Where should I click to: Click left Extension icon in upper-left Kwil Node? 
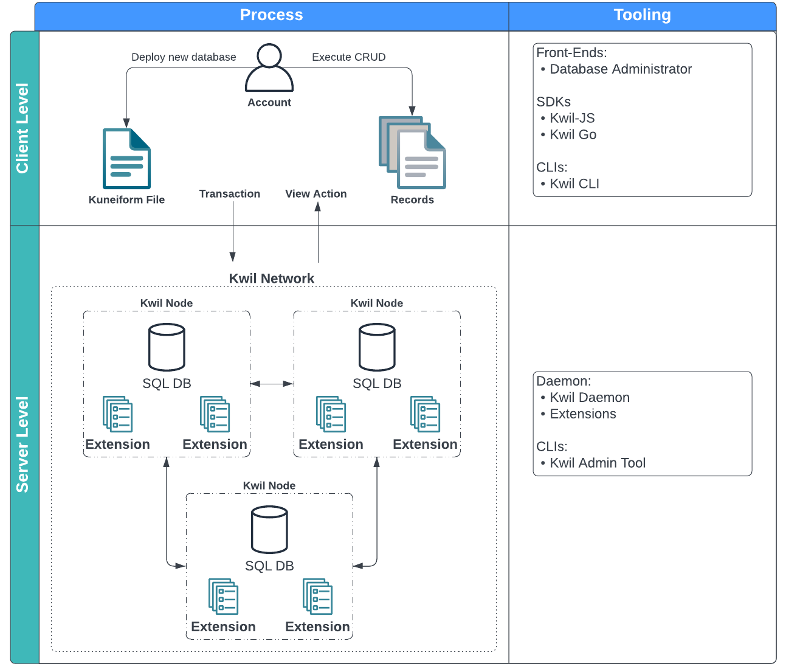pyautogui.click(x=118, y=414)
